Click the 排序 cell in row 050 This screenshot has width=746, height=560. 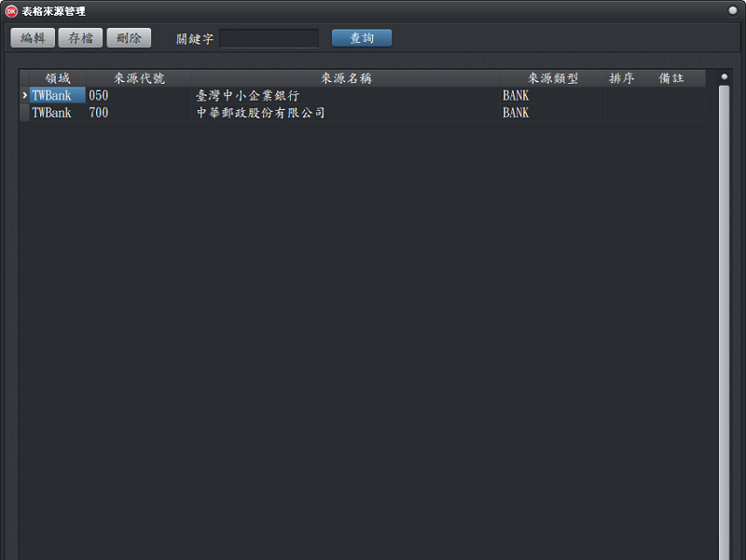622,96
